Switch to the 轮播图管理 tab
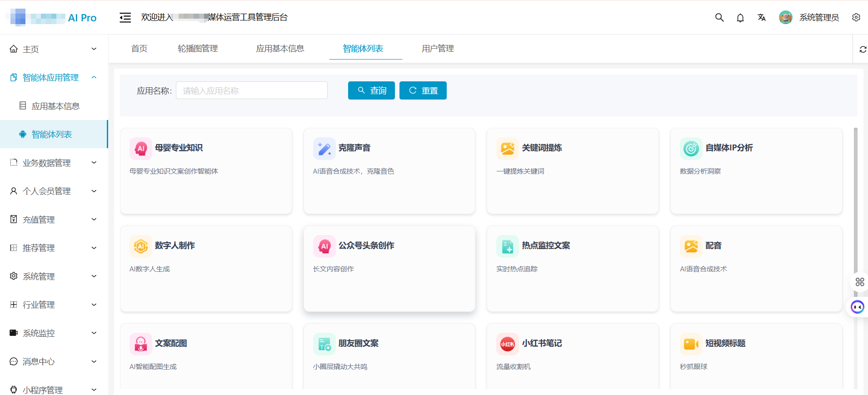 (x=198, y=49)
